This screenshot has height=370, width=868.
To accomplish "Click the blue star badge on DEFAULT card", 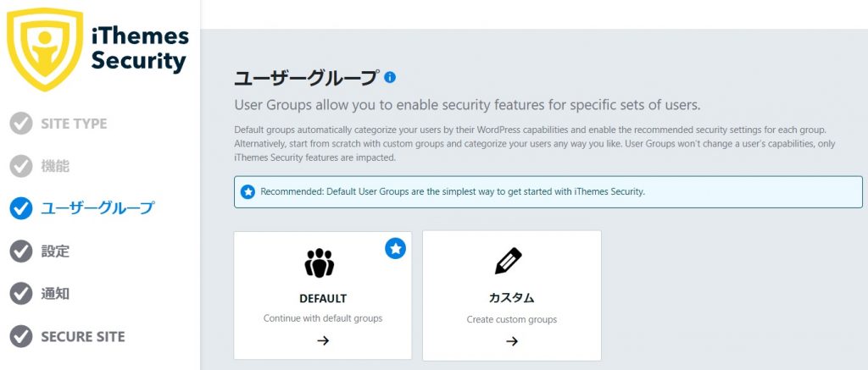I will point(395,248).
